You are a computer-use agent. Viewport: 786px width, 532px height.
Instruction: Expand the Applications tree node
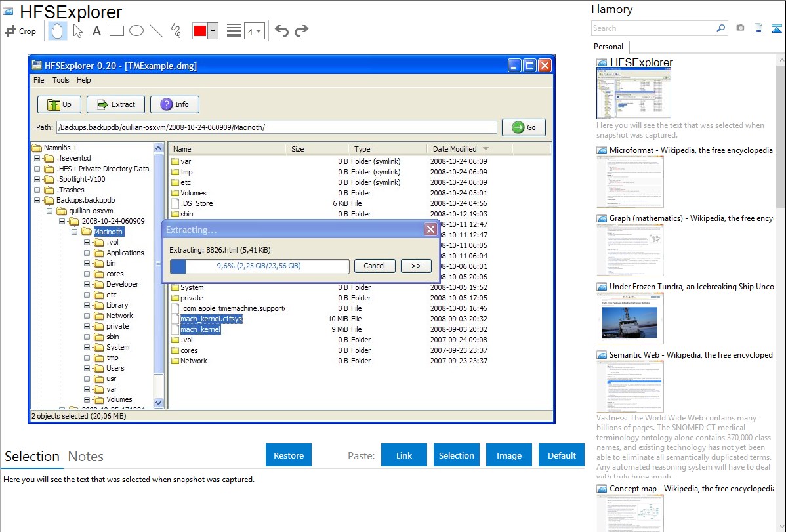pos(87,253)
